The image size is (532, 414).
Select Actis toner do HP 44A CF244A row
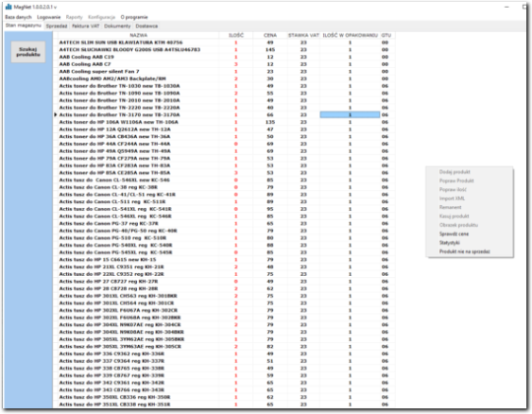224,144
